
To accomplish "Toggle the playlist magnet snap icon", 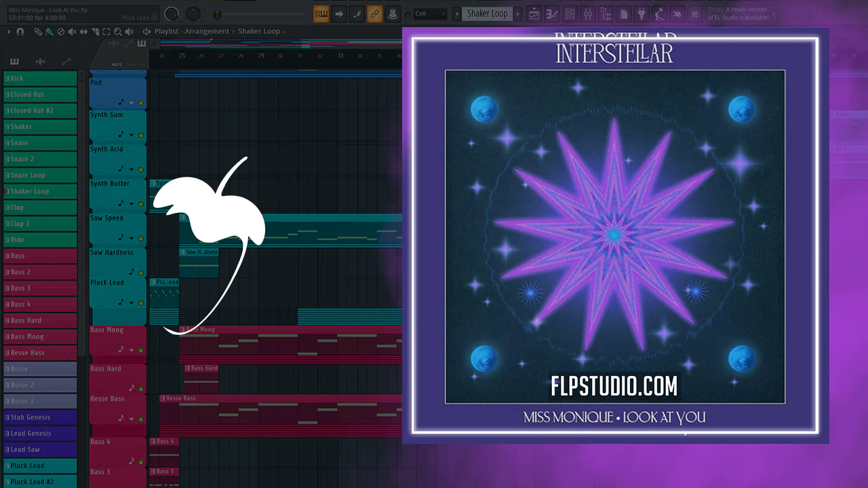I will tap(20, 31).
